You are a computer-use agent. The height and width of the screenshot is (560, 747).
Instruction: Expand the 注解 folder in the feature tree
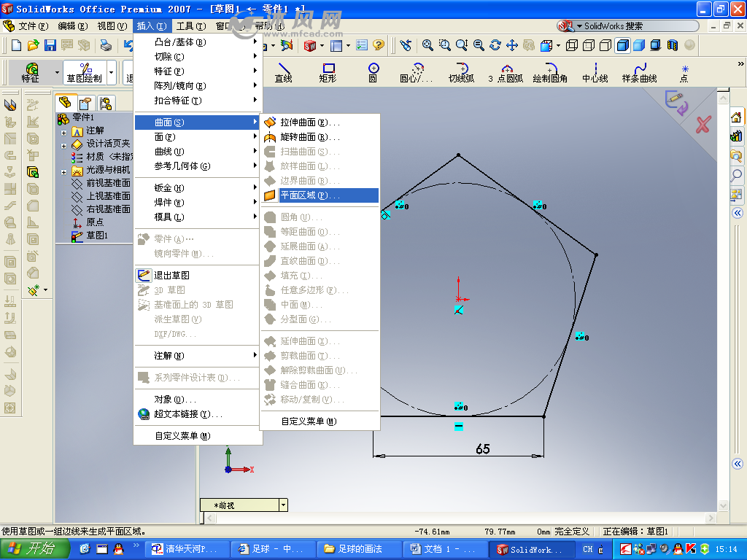click(x=64, y=133)
